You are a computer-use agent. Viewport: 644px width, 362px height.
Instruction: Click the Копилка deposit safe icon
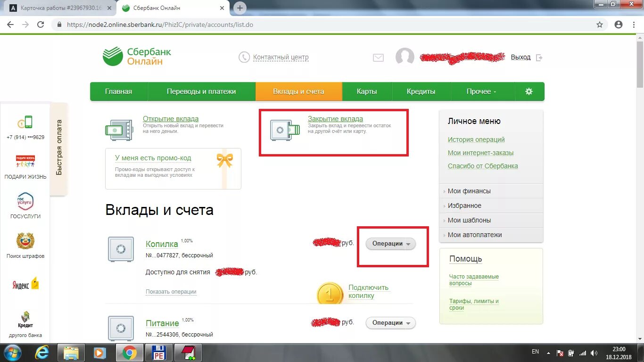(121, 249)
